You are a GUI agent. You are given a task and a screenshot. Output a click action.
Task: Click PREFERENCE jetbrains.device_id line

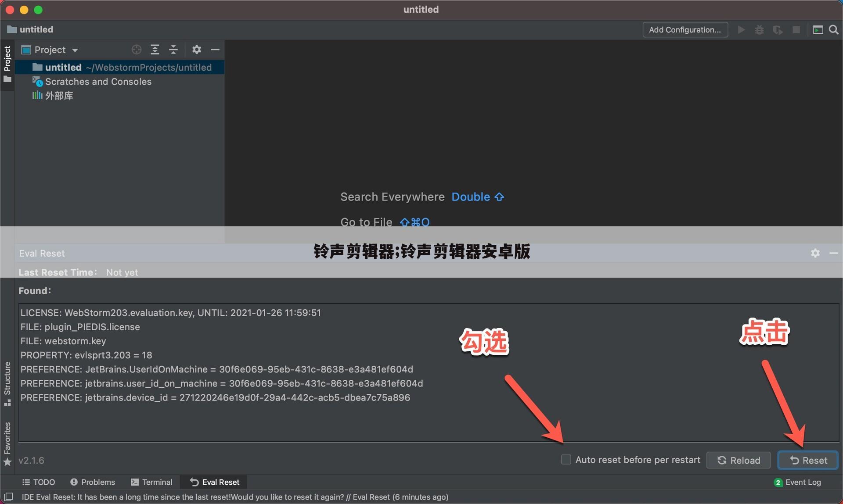pos(215,397)
